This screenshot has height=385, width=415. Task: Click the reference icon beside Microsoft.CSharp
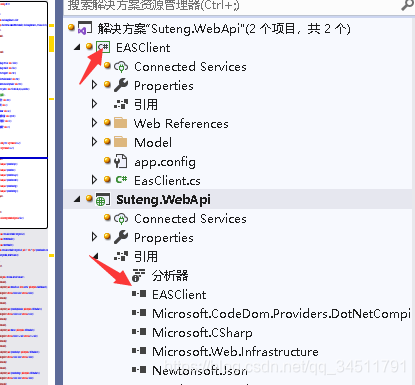tap(139, 332)
